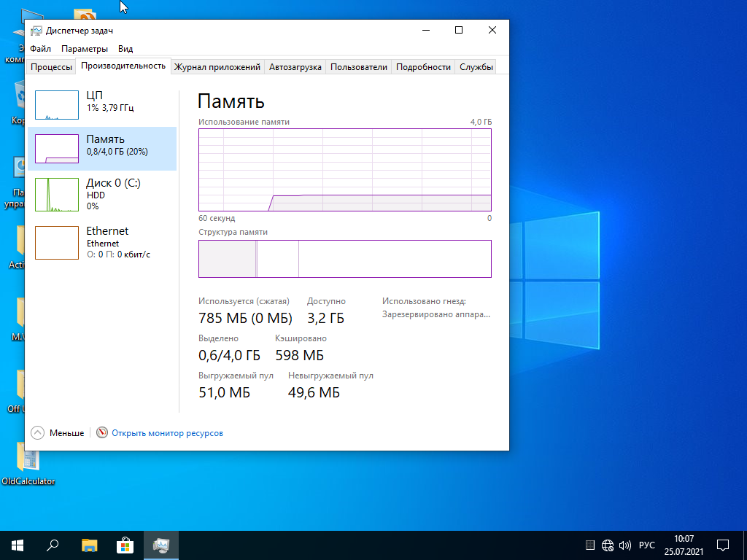Viewport: 747px width, 560px height.
Task: Open the Вид menu
Action: pyautogui.click(x=125, y=49)
